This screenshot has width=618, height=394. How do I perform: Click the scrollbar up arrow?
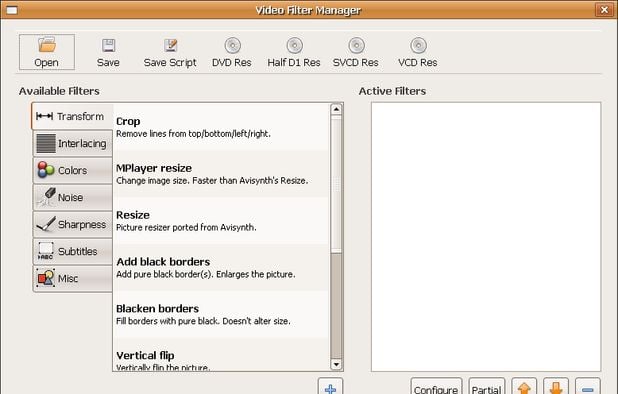336,109
